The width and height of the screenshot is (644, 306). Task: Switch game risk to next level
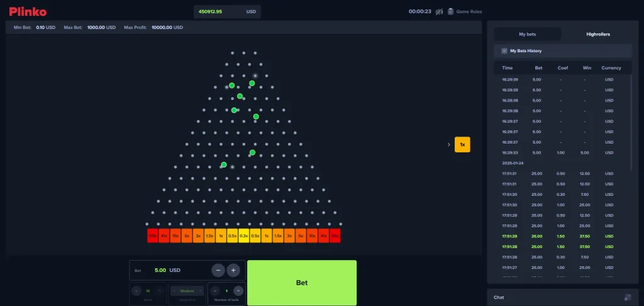pyautogui.click(x=201, y=291)
